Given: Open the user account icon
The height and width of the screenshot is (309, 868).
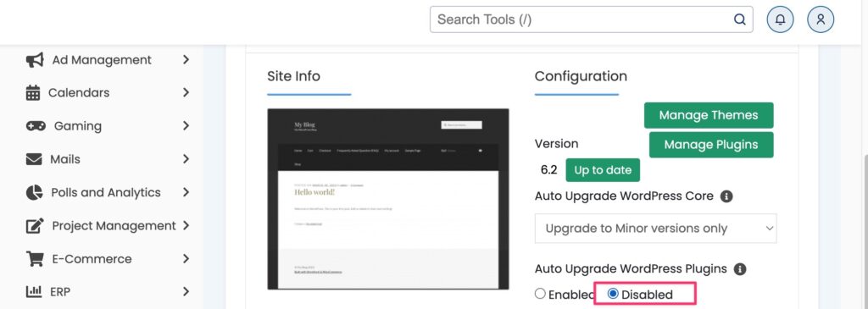Looking at the screenshot, I should (821, 19).
